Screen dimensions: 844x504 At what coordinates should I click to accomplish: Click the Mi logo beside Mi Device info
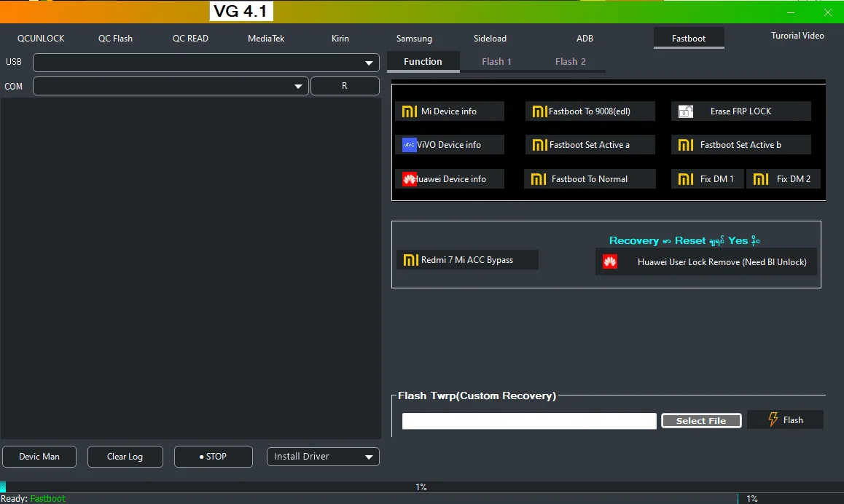[410, 111]
